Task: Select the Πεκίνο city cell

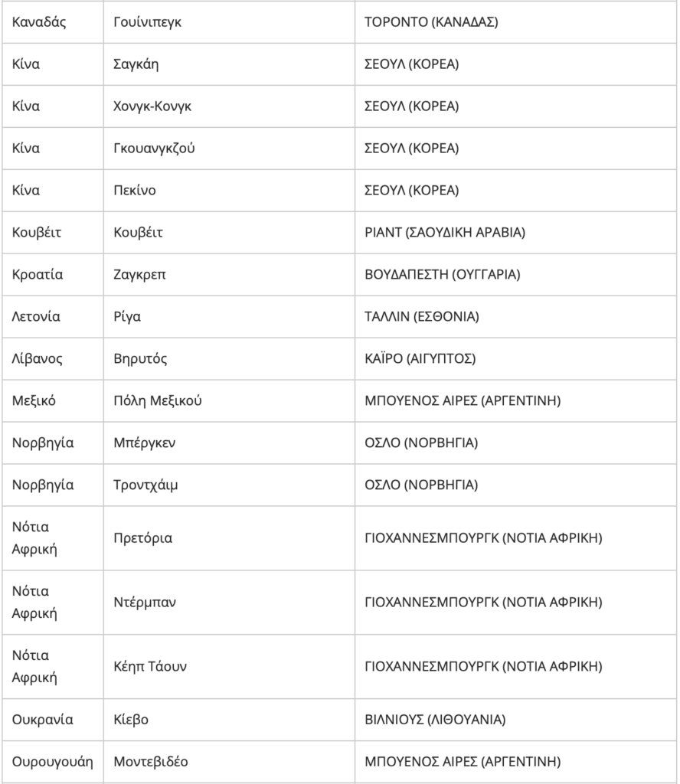Action: point(229,190)
